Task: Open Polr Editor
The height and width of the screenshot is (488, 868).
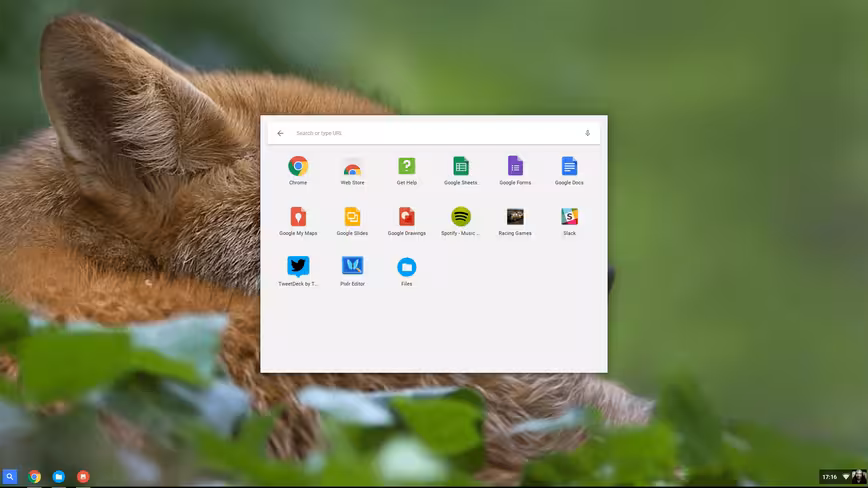Action: (352, 266)
